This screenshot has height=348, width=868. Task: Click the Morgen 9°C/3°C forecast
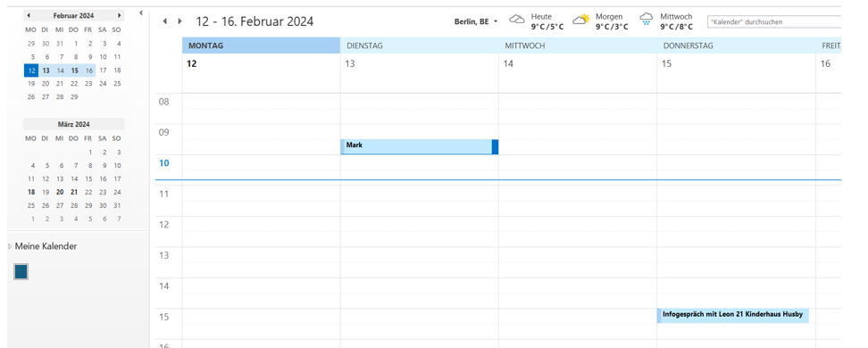click(x=612, y=21)
